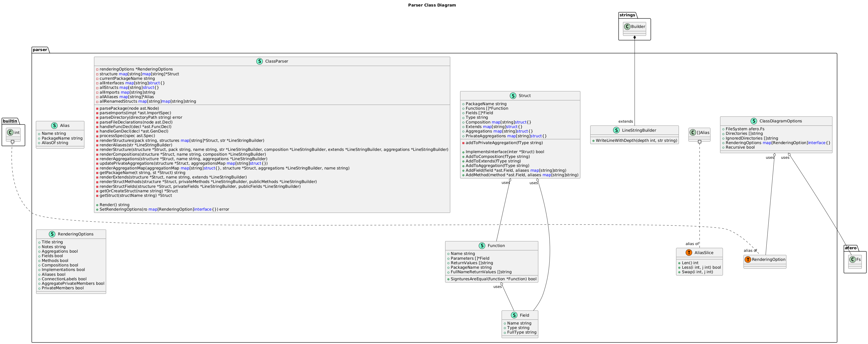Click the square connector under int class

point(12,142)
